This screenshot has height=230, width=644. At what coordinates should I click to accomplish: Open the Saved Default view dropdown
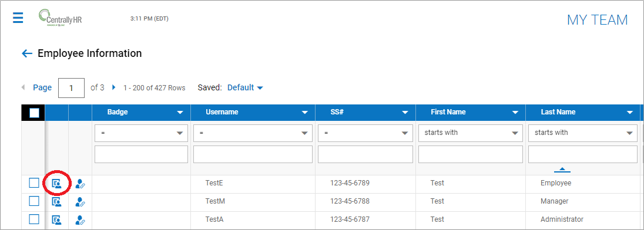tap(245, 88)
